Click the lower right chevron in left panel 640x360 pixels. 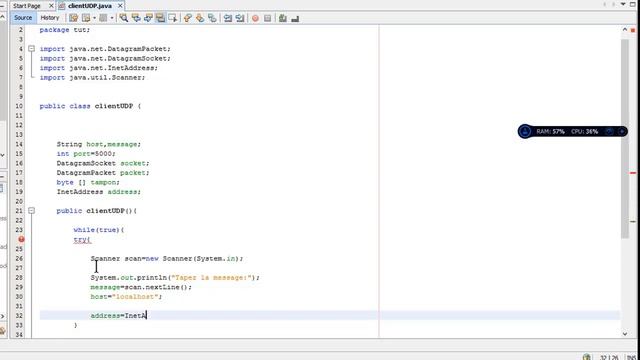(2, 316)
